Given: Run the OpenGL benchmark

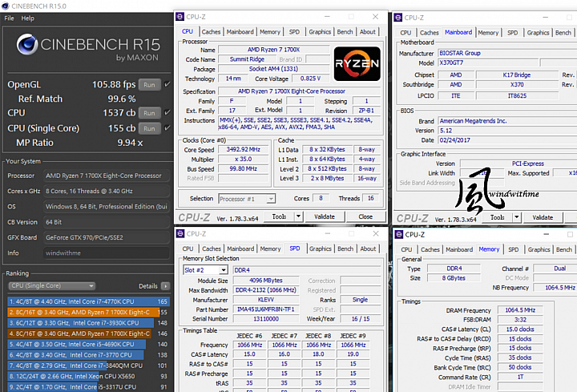Looking at the screenshot, I should point(149,85).
